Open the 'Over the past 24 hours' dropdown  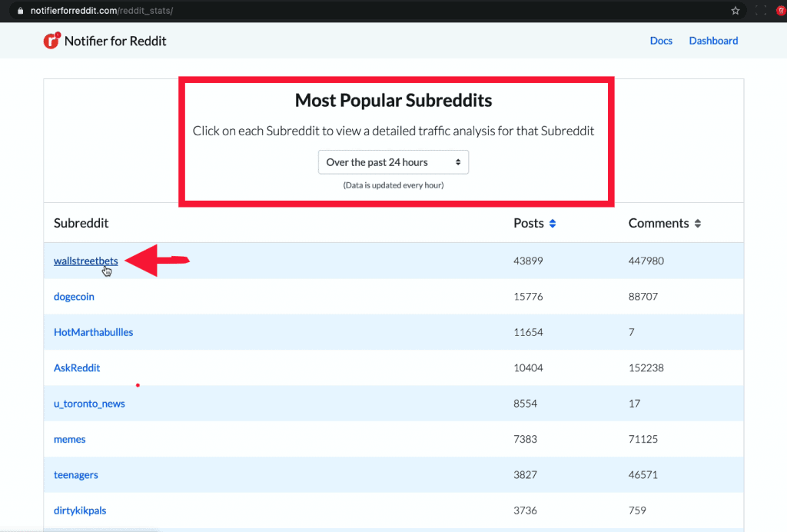pyautogui.click(x=393, y=162)
